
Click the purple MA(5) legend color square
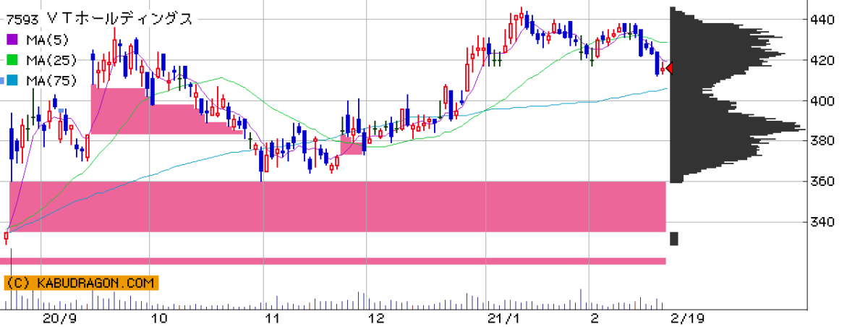click(12, 40)
